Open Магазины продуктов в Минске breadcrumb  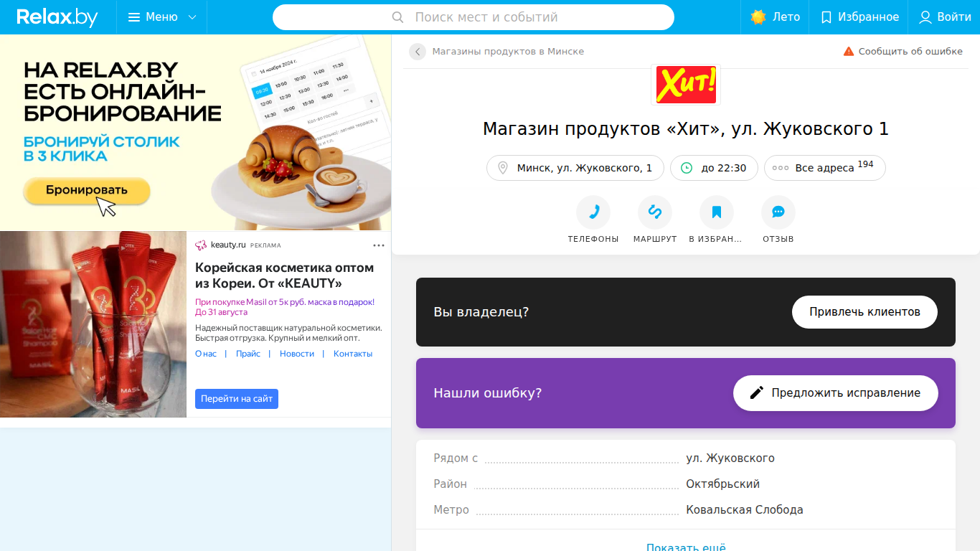click(508, 52)
